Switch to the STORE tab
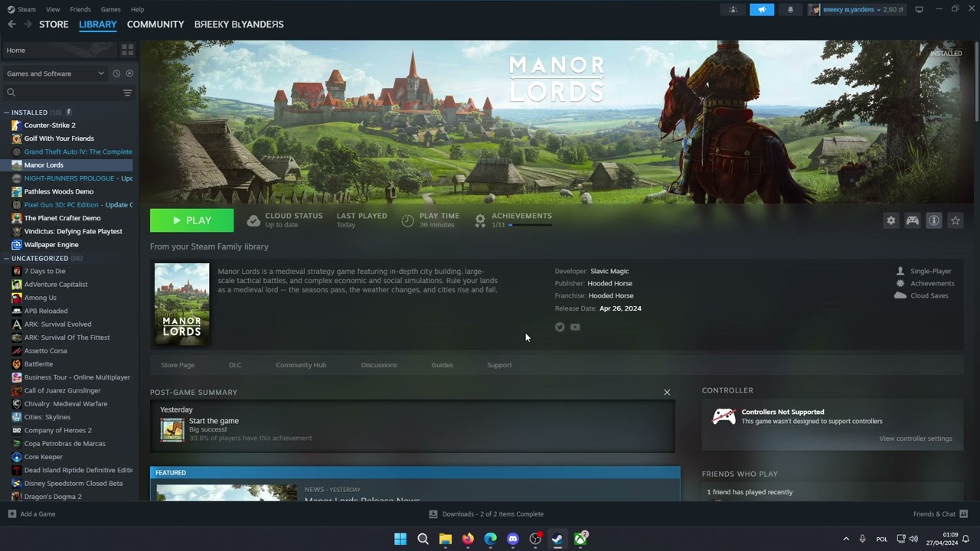This screenshot has height=551, width=980. pos(54,24)
